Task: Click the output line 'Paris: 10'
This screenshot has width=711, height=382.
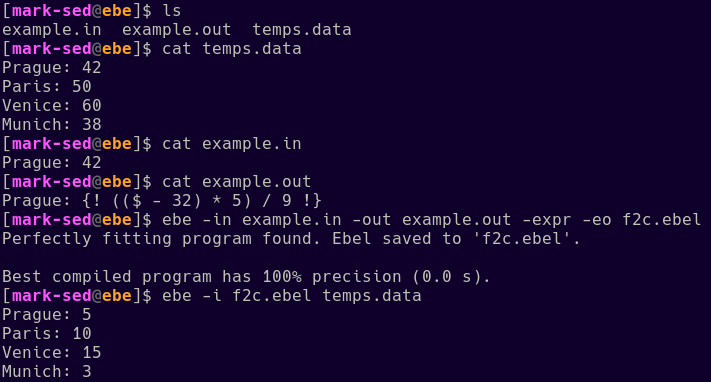Action: pyautogui.click(x=47, y=333)
